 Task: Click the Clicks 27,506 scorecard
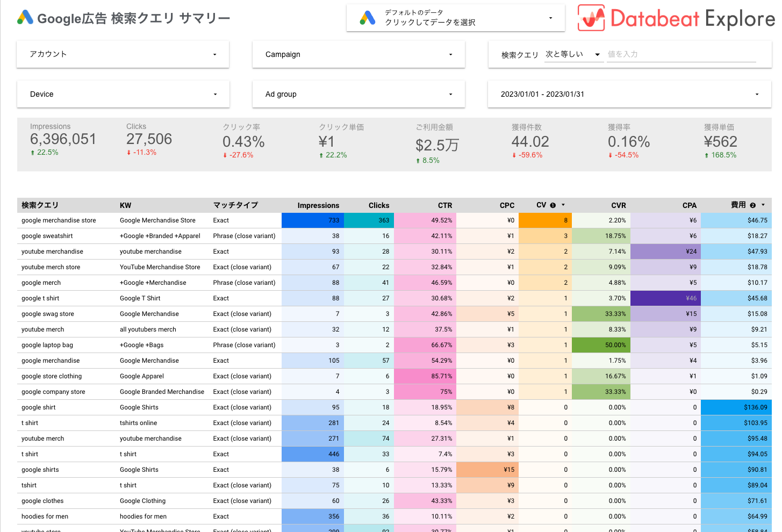[149, 141]
